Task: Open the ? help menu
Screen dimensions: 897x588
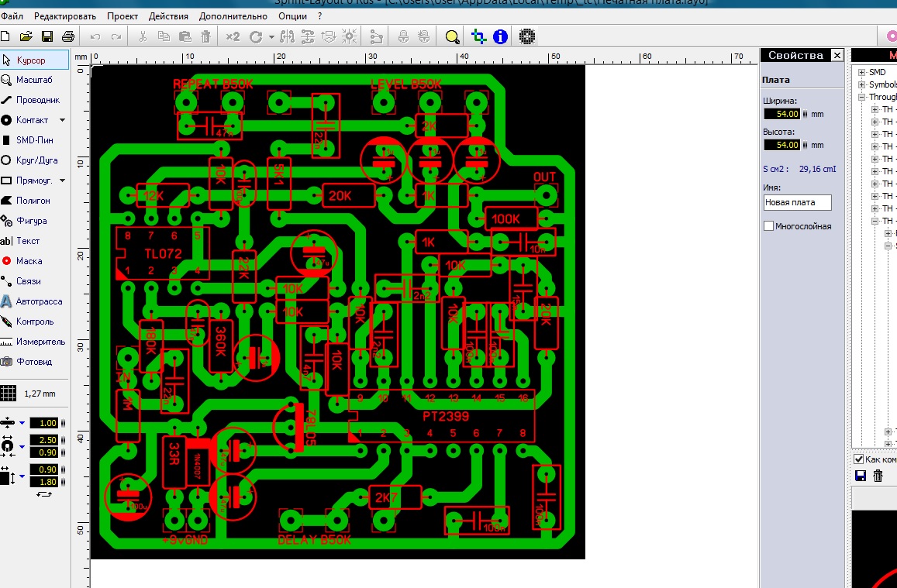Action: click(x=319, y=16)
